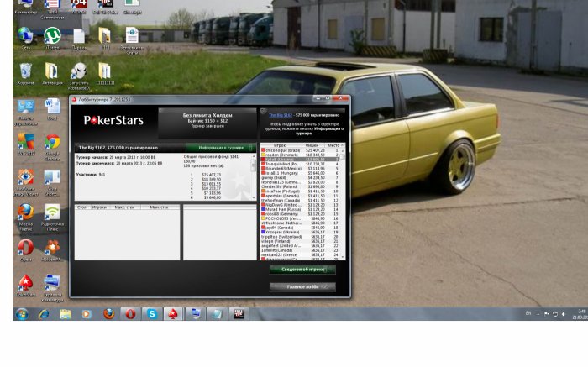
Task: Click the 'Информация о турнире' button
Action: (x=219, y=147)
